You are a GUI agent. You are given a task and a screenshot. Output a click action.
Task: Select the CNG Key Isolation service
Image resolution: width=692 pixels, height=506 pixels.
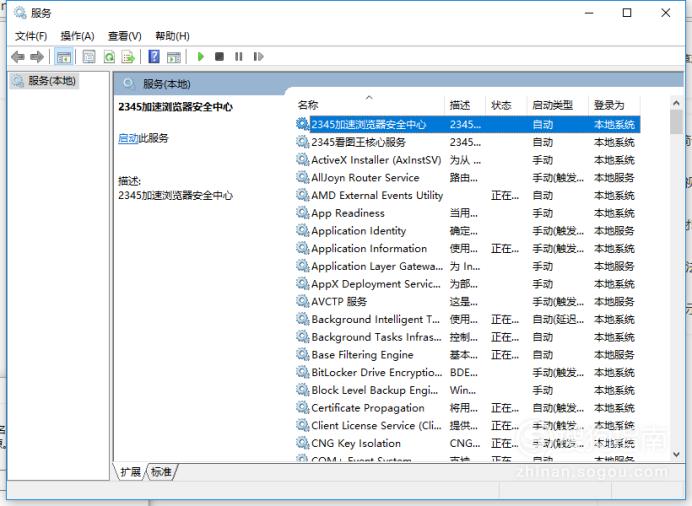(x=467, y=443)
